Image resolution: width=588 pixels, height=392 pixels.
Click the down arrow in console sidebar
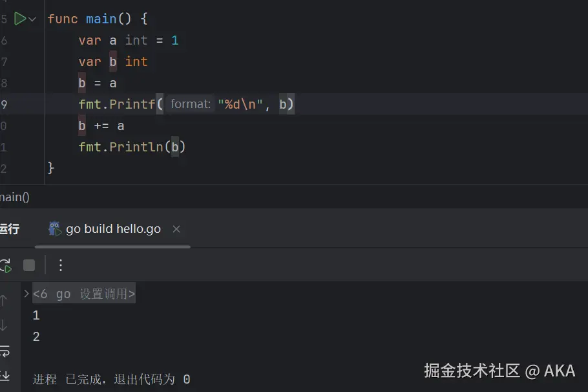pos(4,325)
